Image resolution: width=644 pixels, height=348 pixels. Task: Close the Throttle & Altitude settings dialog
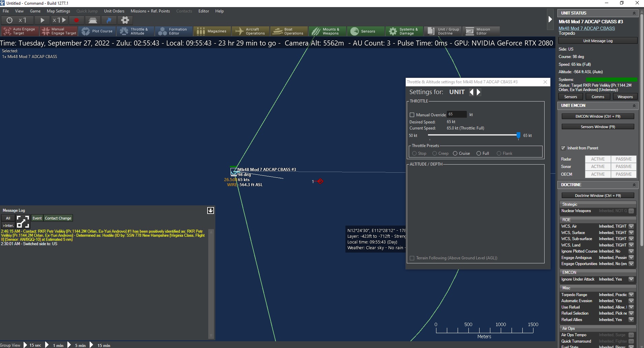click(x=545, y=82)
